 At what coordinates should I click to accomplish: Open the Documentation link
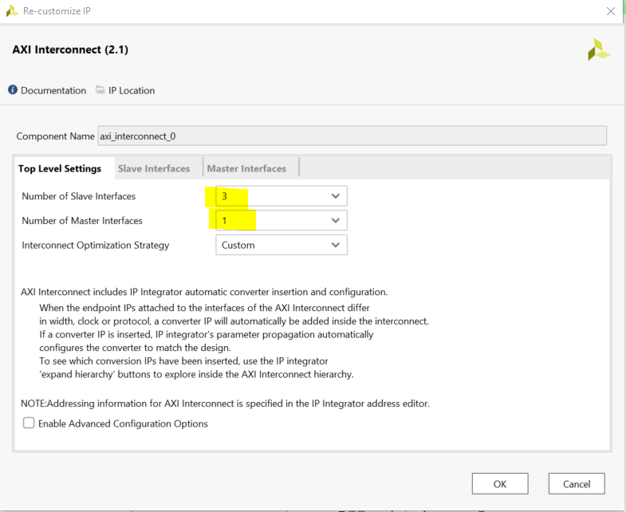(x=53, y=91)
